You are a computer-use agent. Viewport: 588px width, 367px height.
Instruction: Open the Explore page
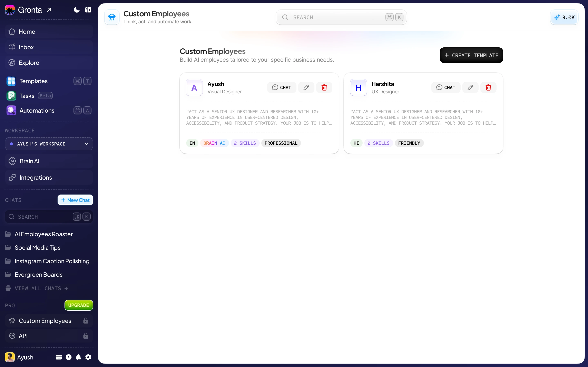[x=49, y=63]
